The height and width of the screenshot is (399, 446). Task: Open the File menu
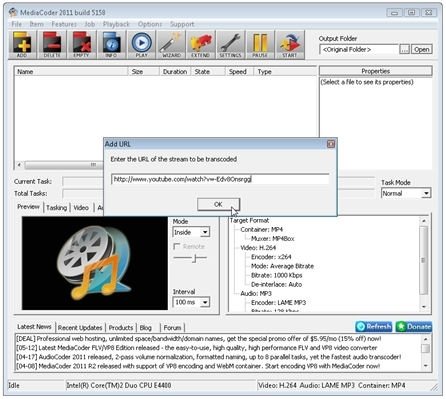(17, 24)
